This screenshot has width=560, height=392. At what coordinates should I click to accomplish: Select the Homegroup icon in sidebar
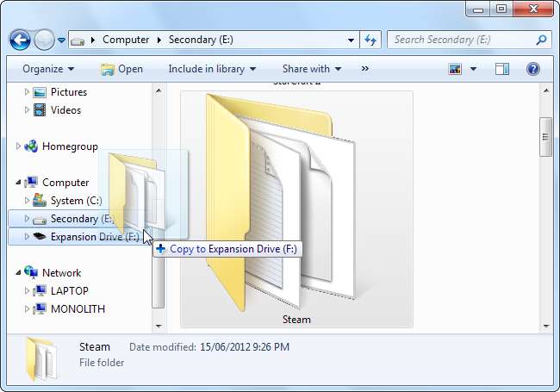click(x=31, y=146)
